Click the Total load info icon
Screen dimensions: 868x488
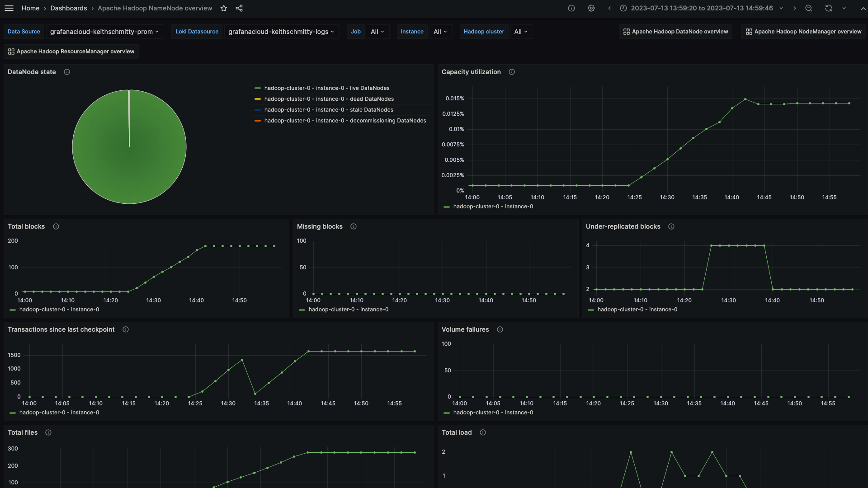pos(482,432)
